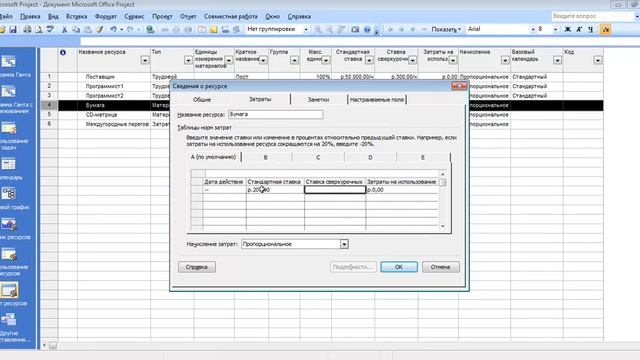Switch to the Заметки tab in dialog

click(x=318, y=100)
